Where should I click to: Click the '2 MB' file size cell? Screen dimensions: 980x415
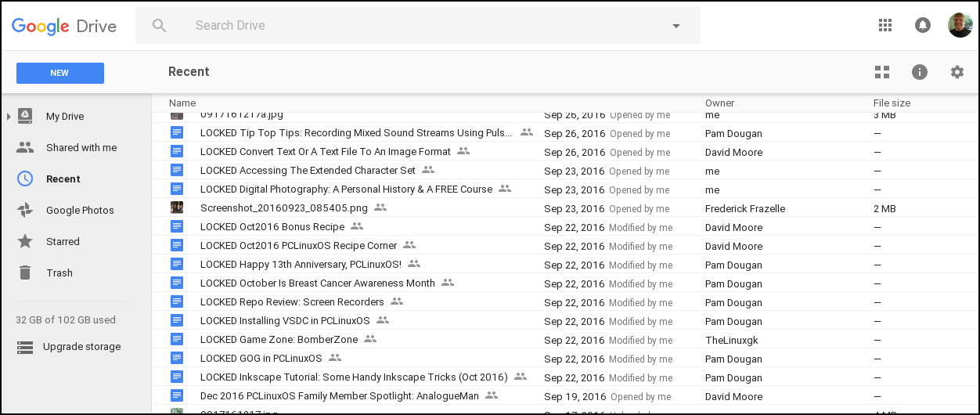tap(885, 209)
